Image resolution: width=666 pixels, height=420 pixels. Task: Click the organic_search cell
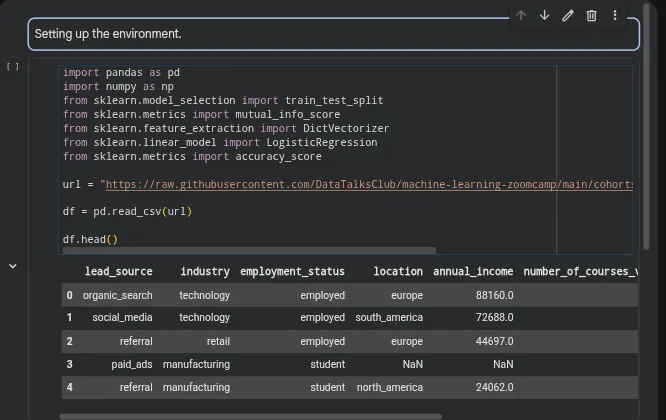point(118,295)
